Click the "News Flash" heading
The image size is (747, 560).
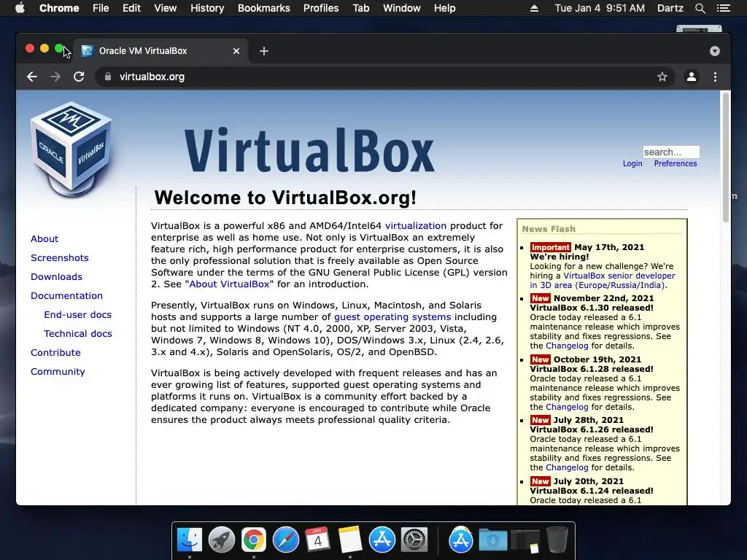pos(549,229)
